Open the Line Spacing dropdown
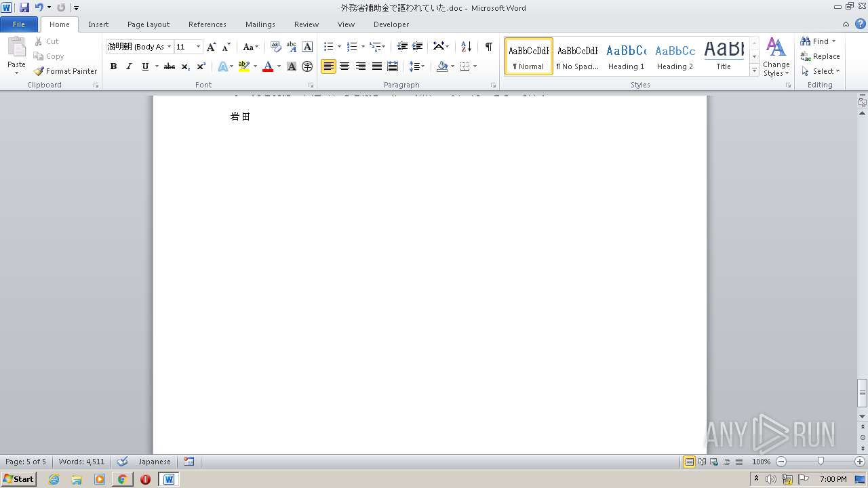 click(416, 66)
